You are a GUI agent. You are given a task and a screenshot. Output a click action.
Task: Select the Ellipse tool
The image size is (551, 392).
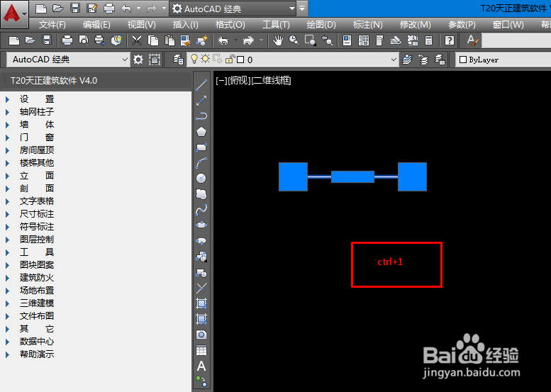click(x=201, y=225)
